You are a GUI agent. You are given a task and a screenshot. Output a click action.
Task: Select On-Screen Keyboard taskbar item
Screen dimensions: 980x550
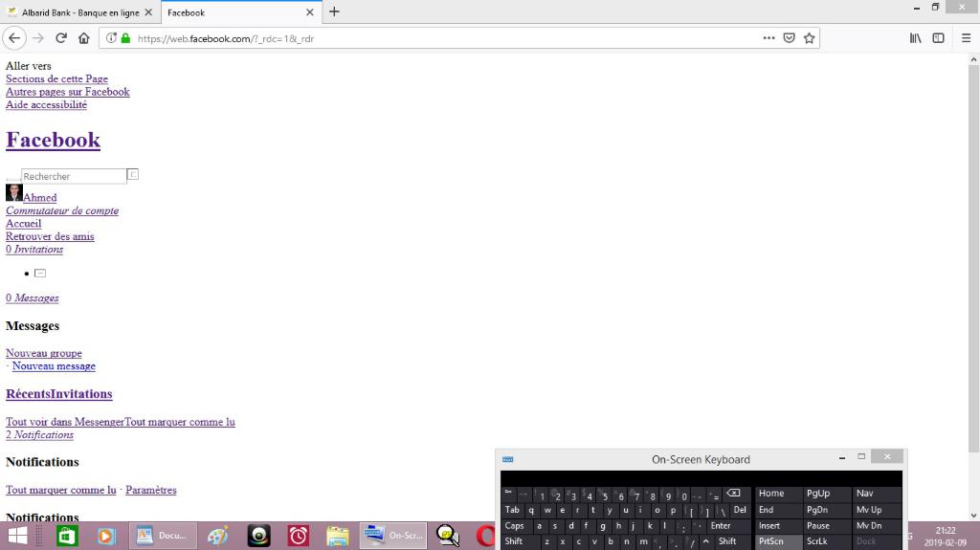(x=393, y=536)
